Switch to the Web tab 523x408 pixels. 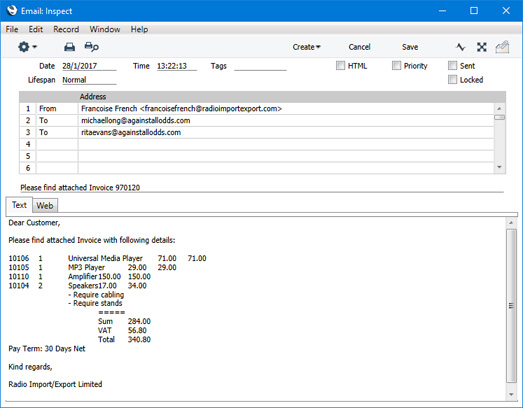point(45,206)
